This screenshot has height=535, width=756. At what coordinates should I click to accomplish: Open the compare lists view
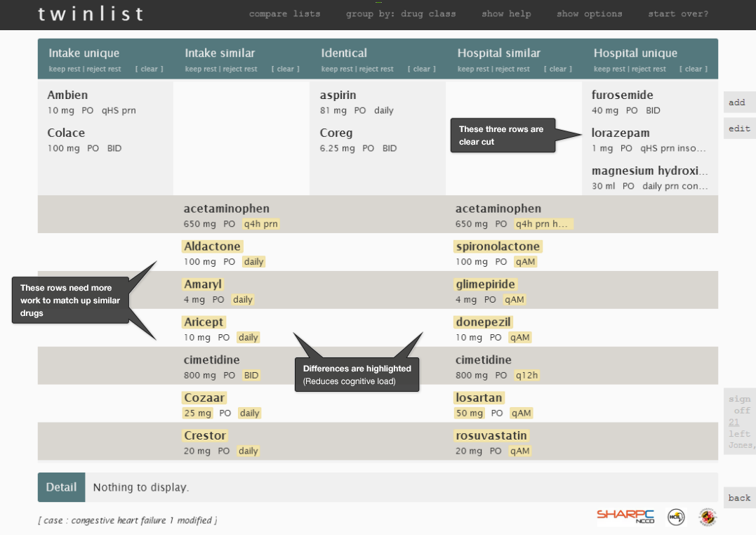point(284,14)
